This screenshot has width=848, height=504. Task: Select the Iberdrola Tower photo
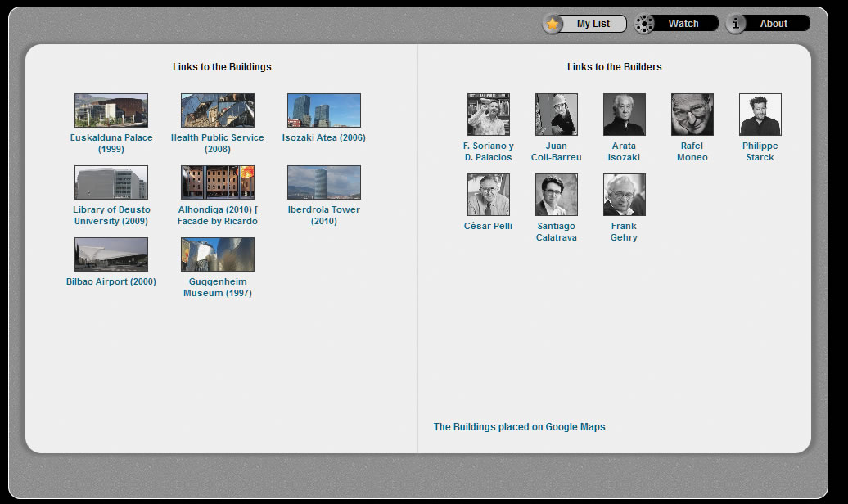tap(324, 182)
